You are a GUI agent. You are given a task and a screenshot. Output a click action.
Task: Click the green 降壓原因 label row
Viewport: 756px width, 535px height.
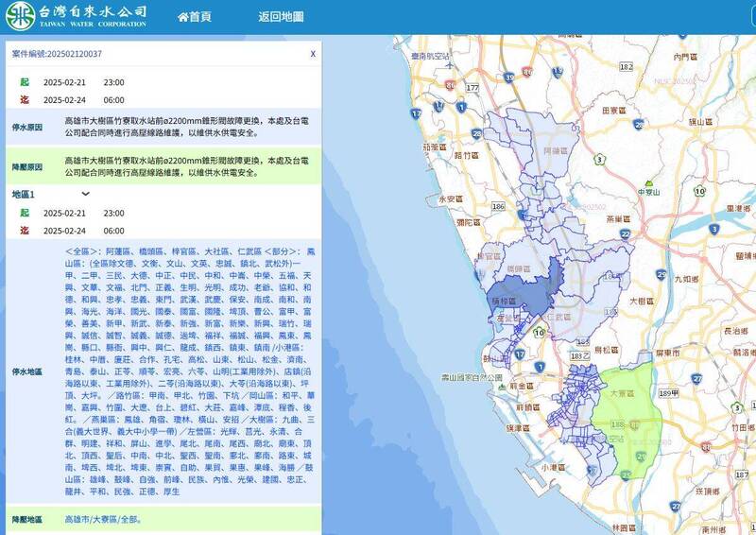click(26, 165)
